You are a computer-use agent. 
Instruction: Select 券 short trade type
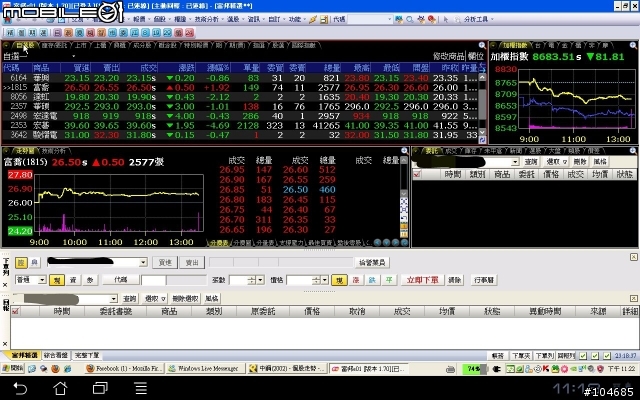(x=90, y=280)
